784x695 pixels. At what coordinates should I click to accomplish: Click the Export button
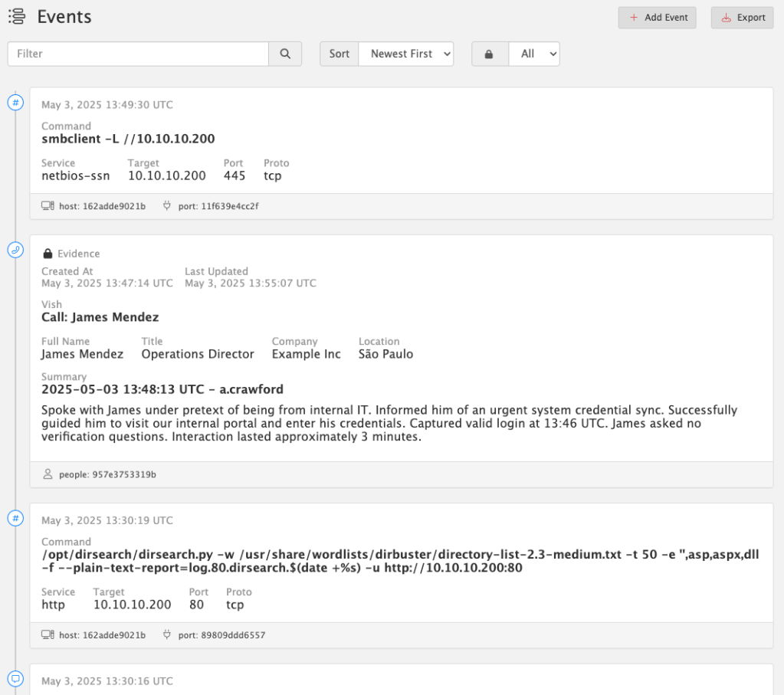[742, 18]
